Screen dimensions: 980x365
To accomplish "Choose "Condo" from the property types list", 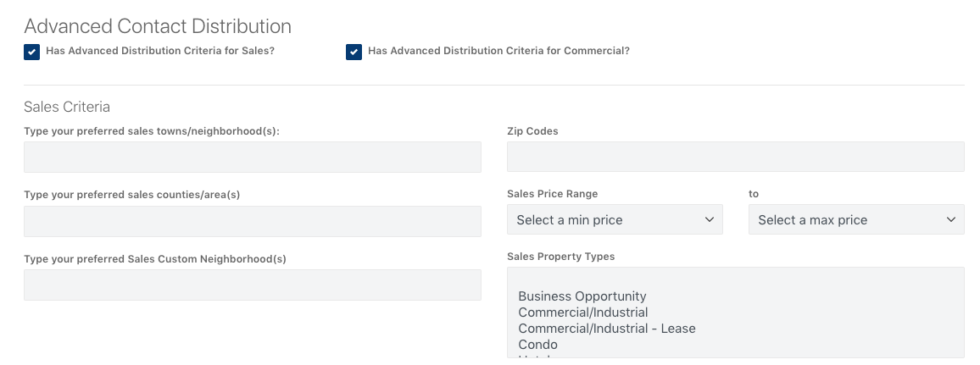I will point(537,345).
